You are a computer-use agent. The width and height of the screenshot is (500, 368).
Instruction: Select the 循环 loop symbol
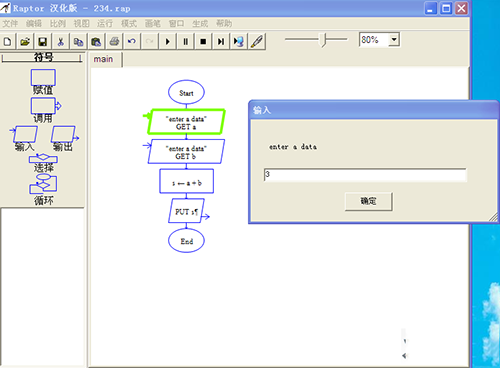43,189
